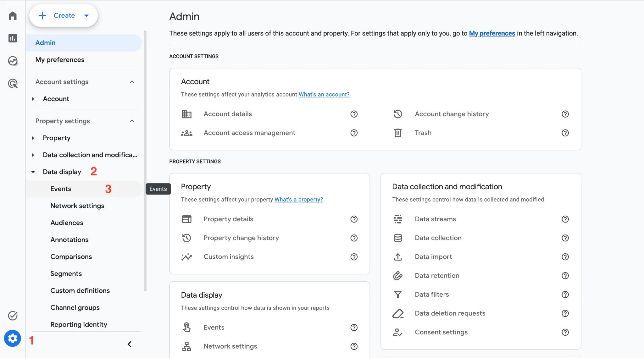This screenshot has height=358, width=644.
Task: Open help for Property details
Action: 354,219
